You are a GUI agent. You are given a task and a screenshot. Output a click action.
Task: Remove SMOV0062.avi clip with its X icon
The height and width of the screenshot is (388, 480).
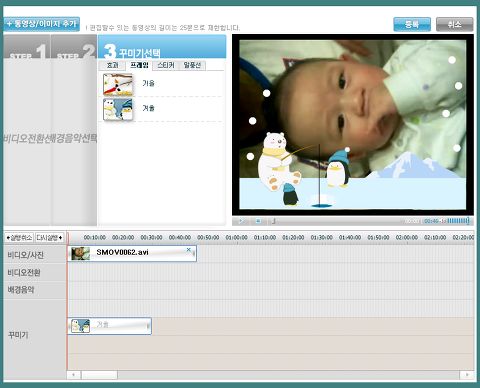pyautogui.click(x=189, y=250)
